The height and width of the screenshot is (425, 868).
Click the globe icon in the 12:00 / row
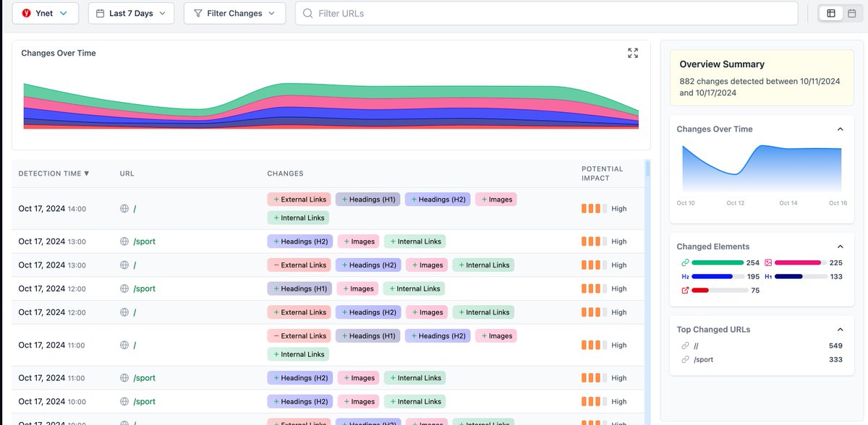coord(124,312)
